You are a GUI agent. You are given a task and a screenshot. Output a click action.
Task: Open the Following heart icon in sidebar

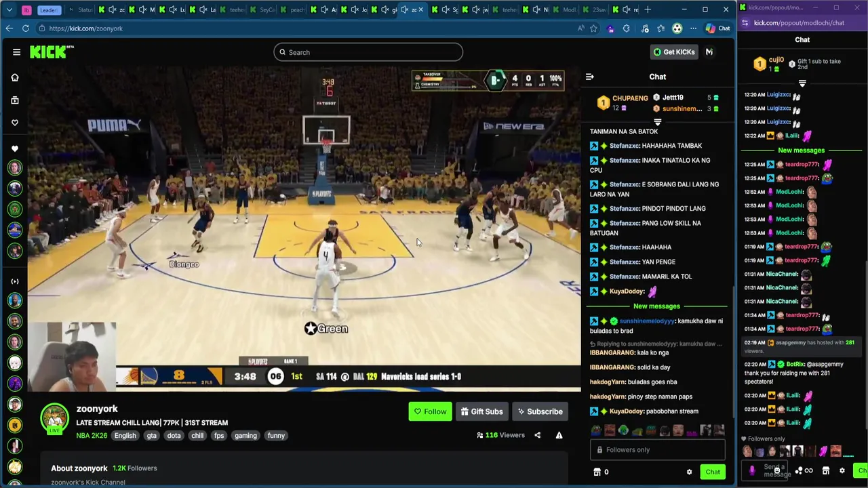15,123
